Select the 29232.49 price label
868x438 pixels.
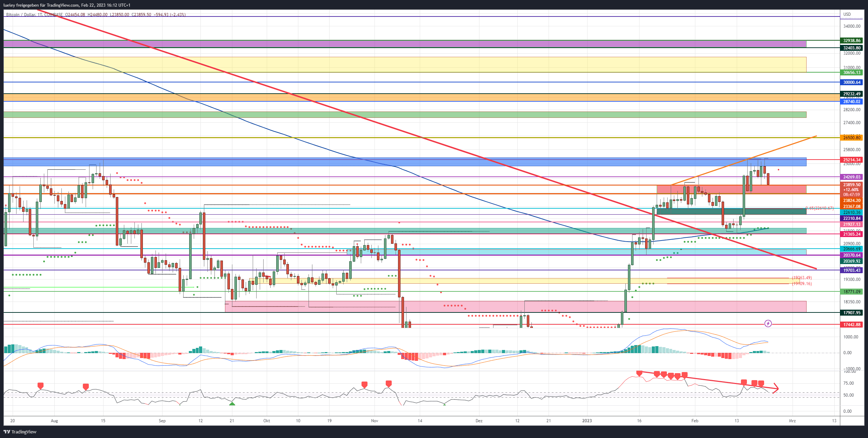(852, 94)
